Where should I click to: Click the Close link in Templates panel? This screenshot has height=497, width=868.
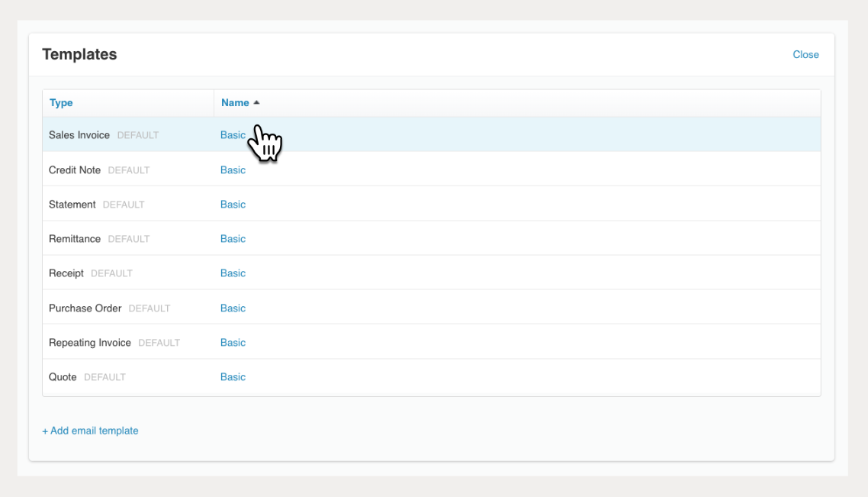pyautogui.click(x=805, y=55)
